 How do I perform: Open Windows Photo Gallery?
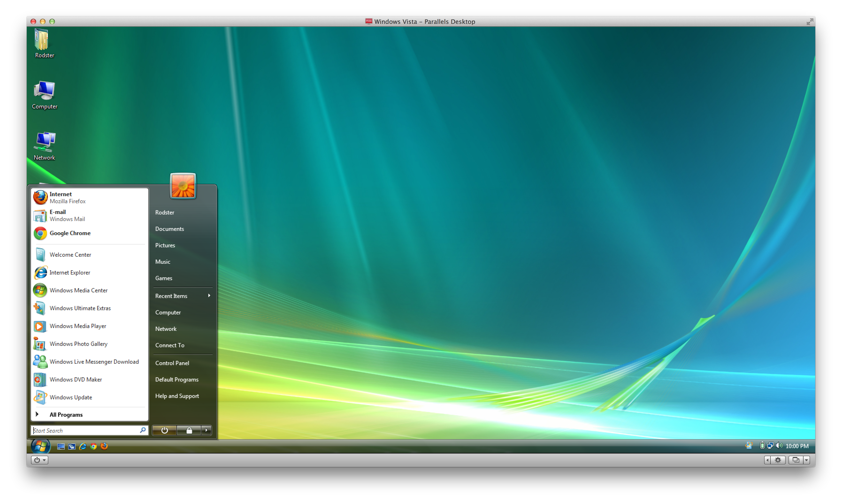coord(89,344)
